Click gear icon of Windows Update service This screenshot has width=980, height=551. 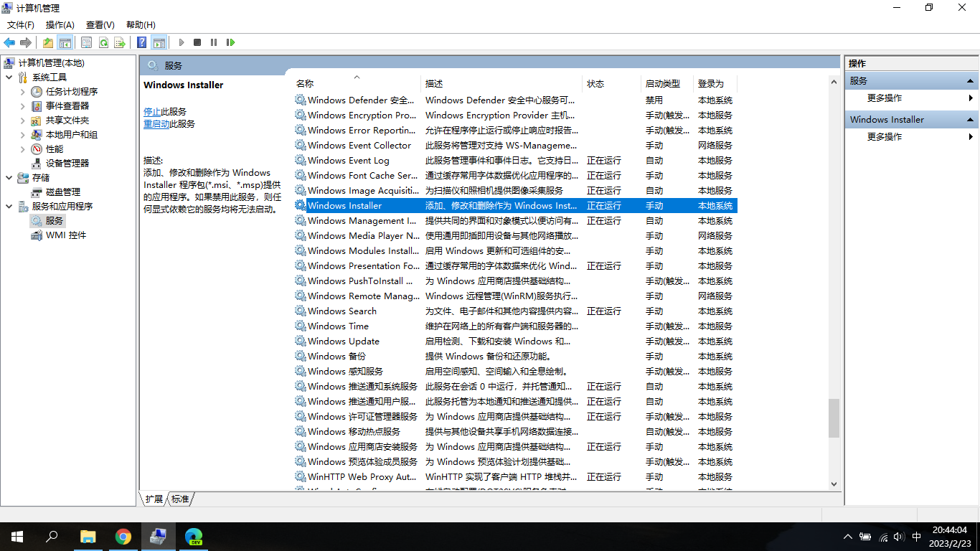tap(300, 341)
